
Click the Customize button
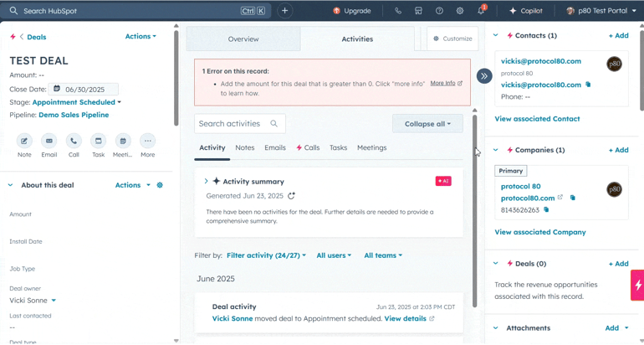[x=452, y=39]
